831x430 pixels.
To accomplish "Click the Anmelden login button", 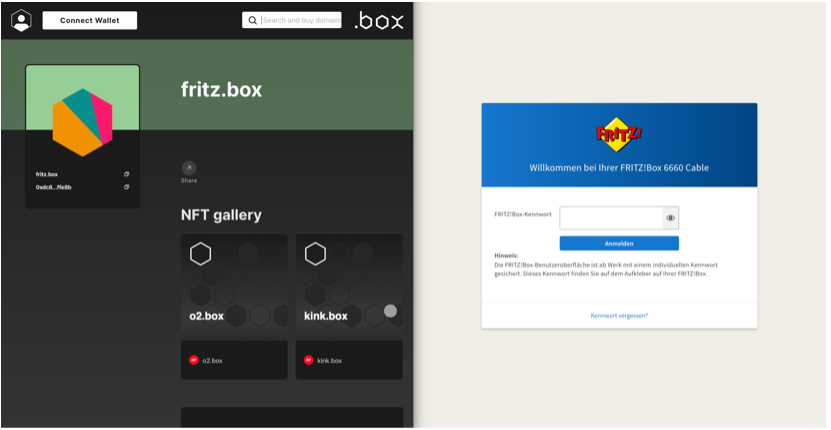I will click(619, 243).
